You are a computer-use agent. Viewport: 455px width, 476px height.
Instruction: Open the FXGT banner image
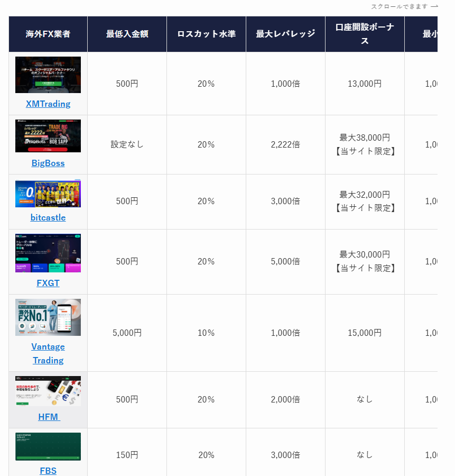[x=48, y=253]
